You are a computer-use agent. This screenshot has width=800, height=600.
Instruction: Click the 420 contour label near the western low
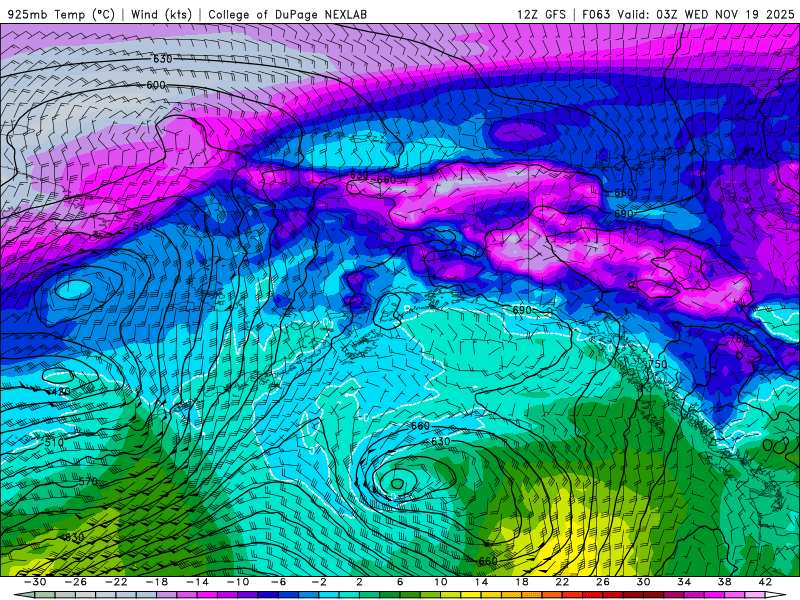(x=60, y=392)
